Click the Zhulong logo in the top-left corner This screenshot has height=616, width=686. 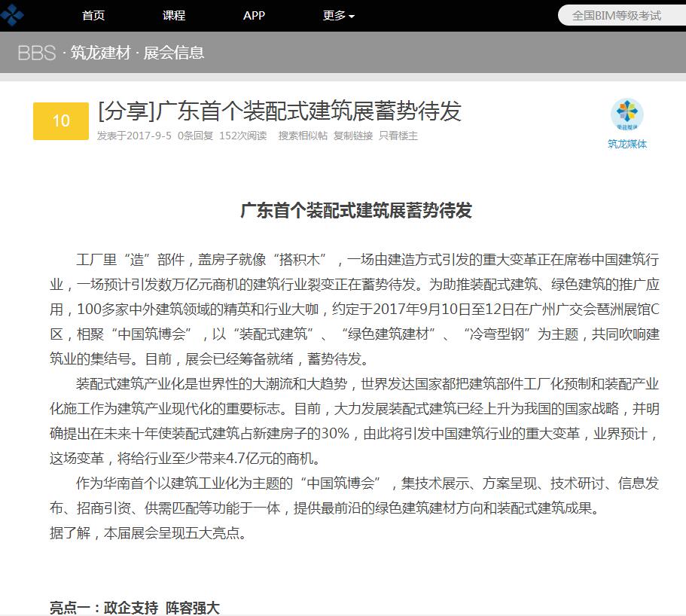(12, 14)
